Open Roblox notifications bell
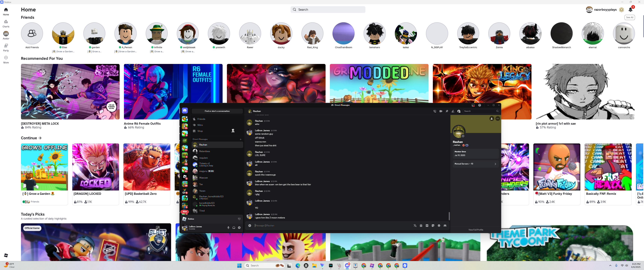644x270 pixels. click(x=630, y=10)
